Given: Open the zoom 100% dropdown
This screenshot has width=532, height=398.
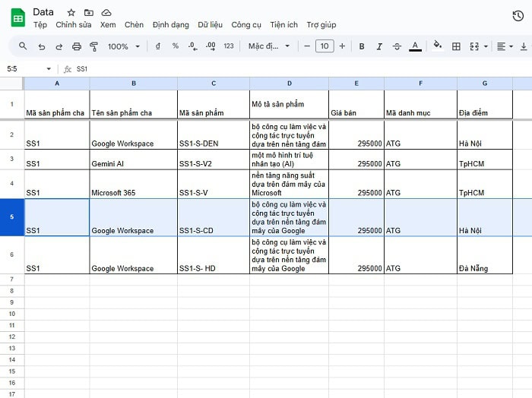Looking at the screenshot, I should [x=124, y=46].
